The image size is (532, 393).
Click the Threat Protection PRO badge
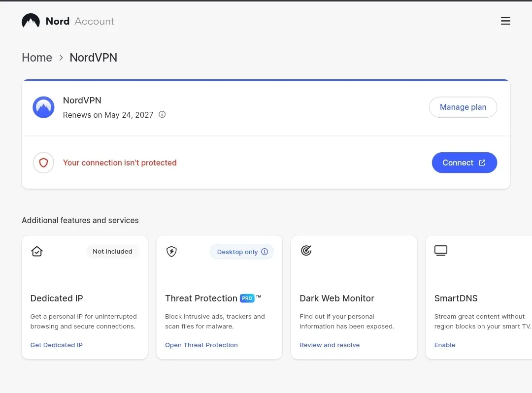click(x=247, y=298)
